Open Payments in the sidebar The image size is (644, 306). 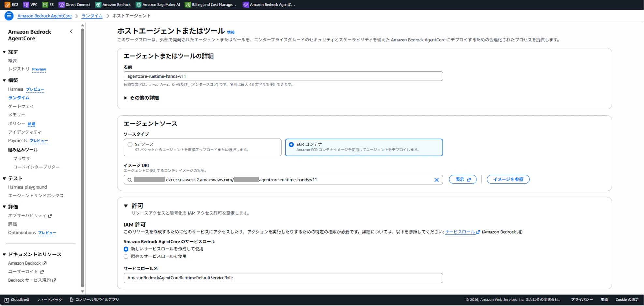[x=18, y=141]
